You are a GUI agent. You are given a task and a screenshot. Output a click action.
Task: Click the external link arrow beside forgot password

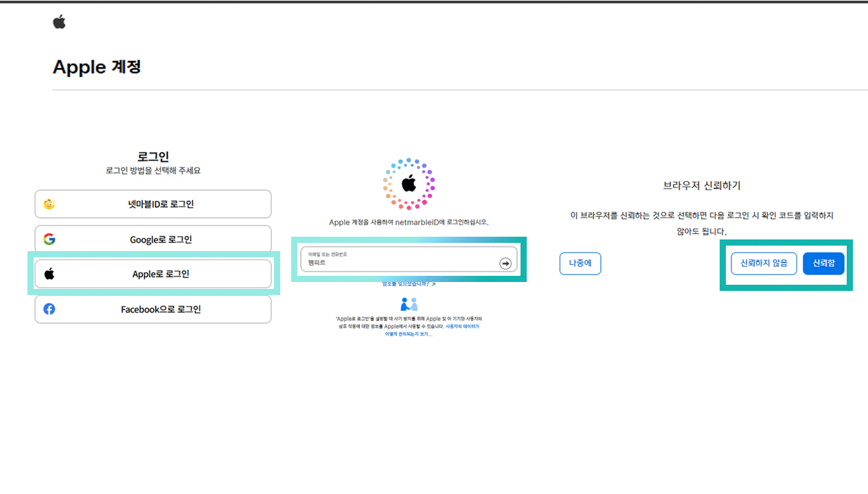pyautogui.click(x=433, y=284)
